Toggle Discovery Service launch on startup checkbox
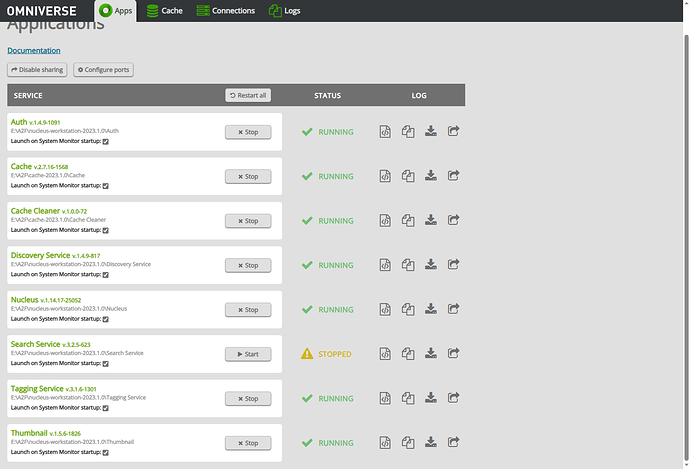690x469 pixels. tap(106, 275)
